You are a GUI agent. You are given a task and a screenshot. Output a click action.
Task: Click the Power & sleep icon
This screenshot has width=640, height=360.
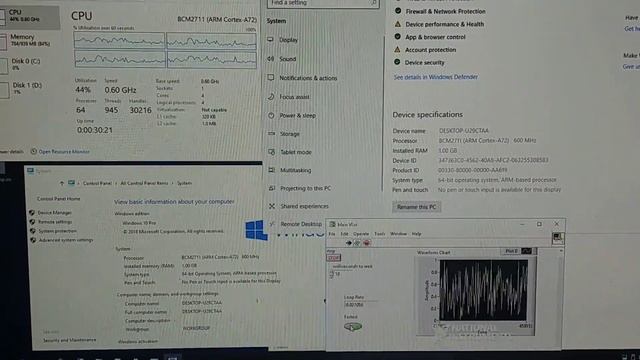(x=271, y=116)
